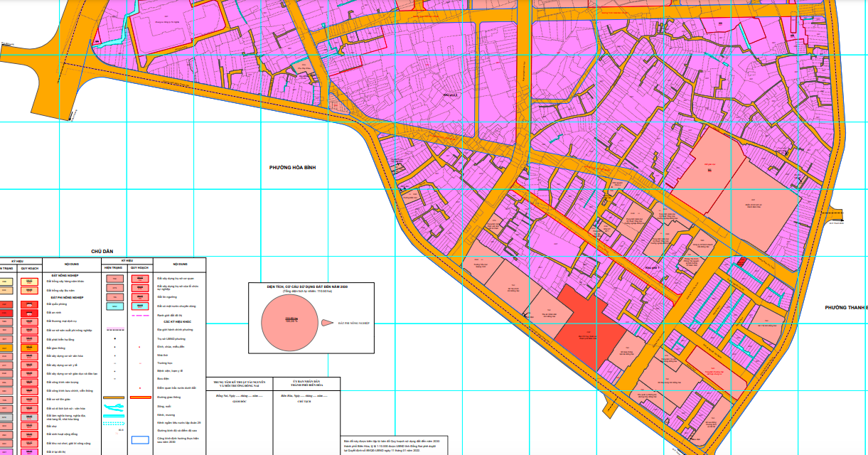
Task: Click legend row 'Đất trồng cây lâu năm'
Action: 61,290
